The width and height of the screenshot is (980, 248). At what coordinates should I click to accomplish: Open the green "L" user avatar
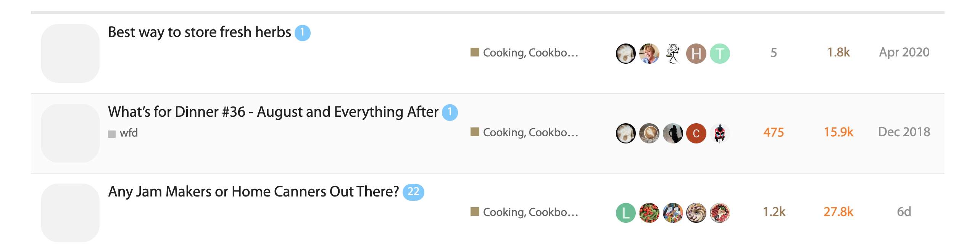625,213
